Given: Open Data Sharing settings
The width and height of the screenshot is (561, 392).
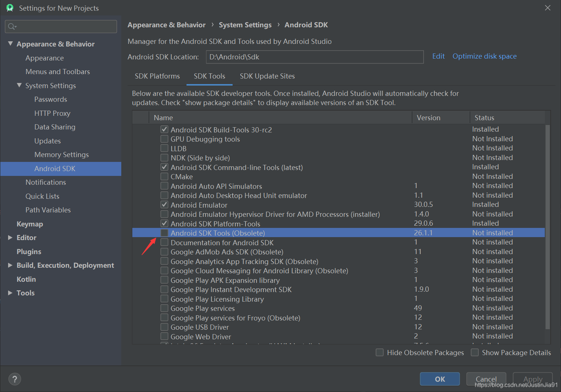Looking at the screenshot, I should [55, 127].
